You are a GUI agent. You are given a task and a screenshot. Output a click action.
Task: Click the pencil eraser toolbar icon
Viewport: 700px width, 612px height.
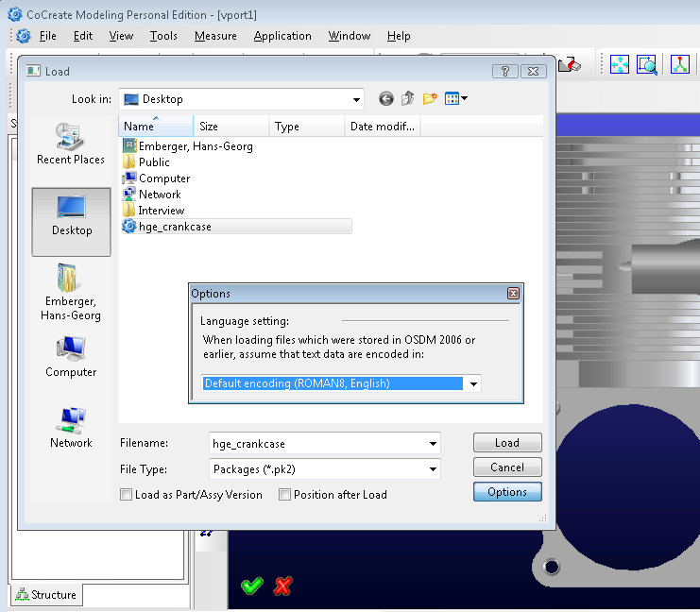click(x=570, y=65)
